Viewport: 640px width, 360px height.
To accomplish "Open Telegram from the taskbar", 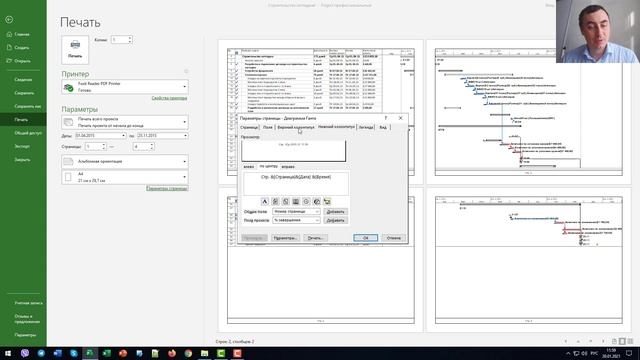I will point(41,353).
